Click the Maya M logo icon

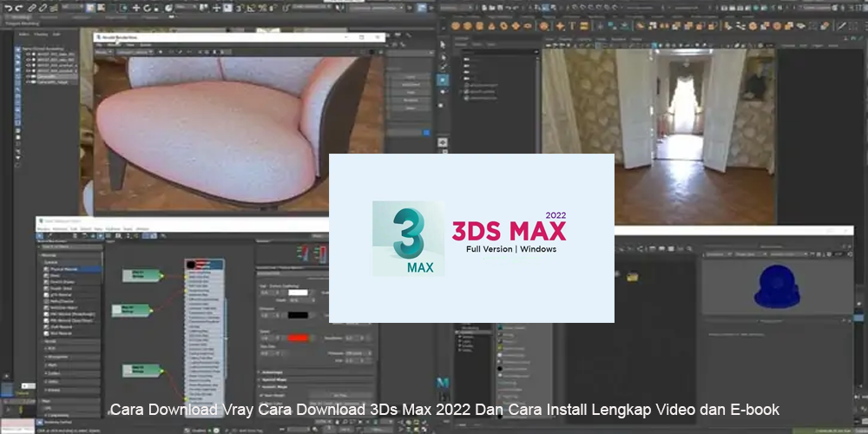pyautogui.click(x=443, y=383)
